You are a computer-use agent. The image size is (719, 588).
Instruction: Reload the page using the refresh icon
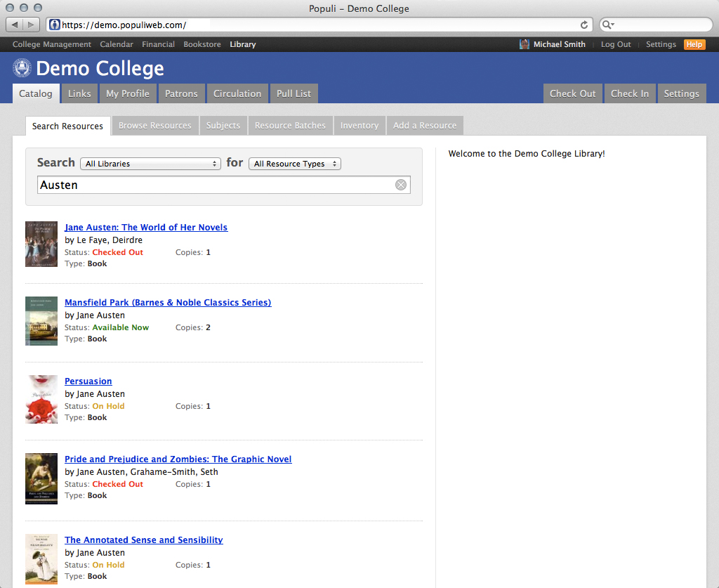(583, 25)
